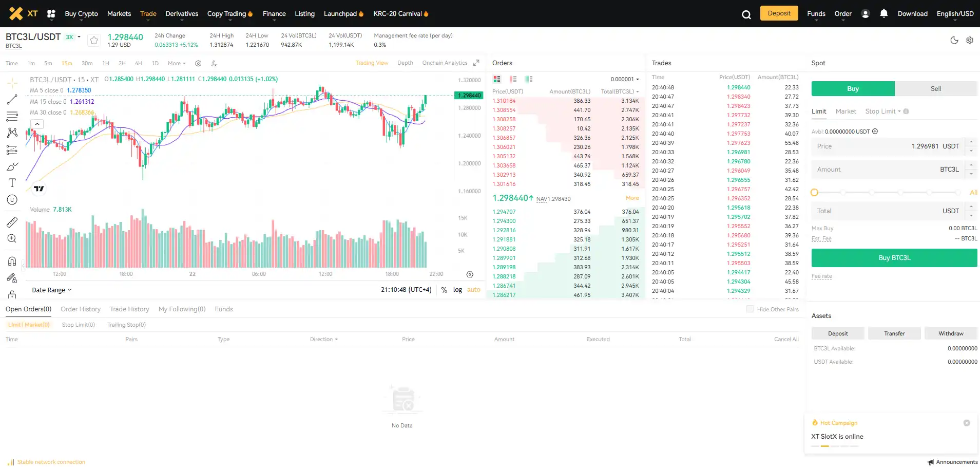Viewport: 980px width, 467px height.
Task: Click the XT logo in the header
Action: [x=24, y=13]
